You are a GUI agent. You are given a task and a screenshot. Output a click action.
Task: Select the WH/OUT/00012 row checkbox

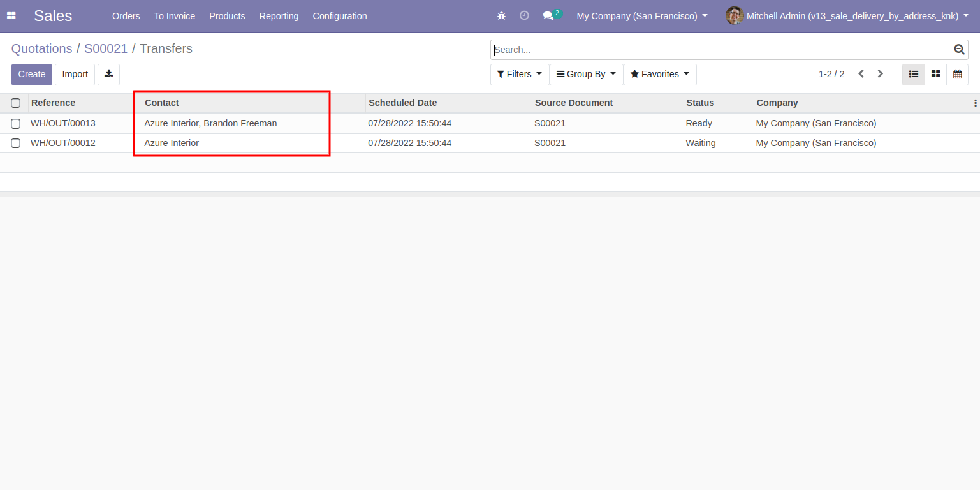[16, 143]
